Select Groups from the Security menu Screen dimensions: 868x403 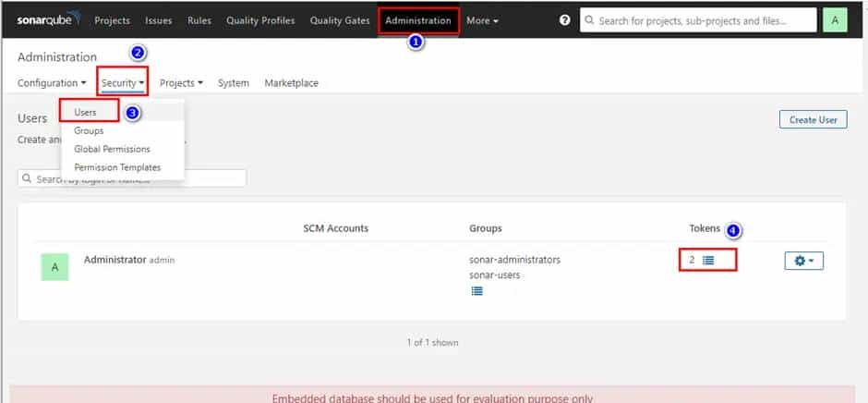tap(89, 130)
